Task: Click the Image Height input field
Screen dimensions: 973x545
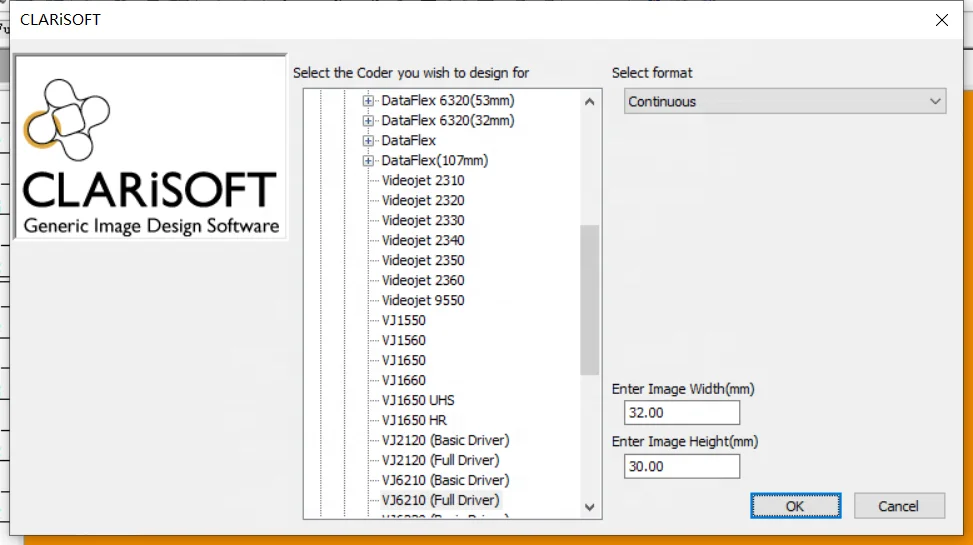Action: (x=681, y=466)
